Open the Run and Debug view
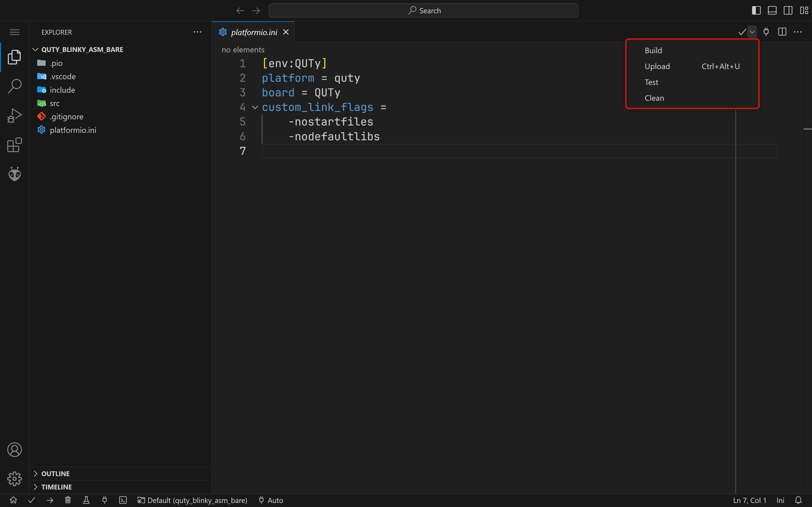Image resolution: width=812 pixels, height=507 pixels. tap(14, 116)
